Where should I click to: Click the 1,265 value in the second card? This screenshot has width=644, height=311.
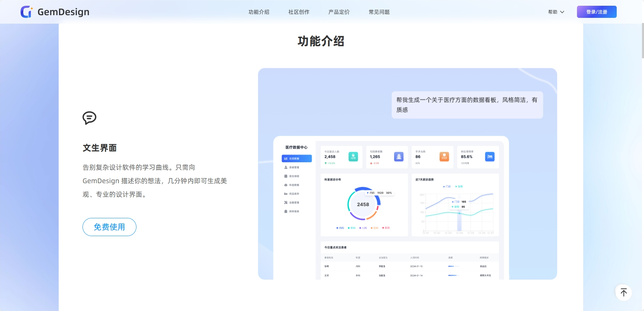click(x=375, y=157)
